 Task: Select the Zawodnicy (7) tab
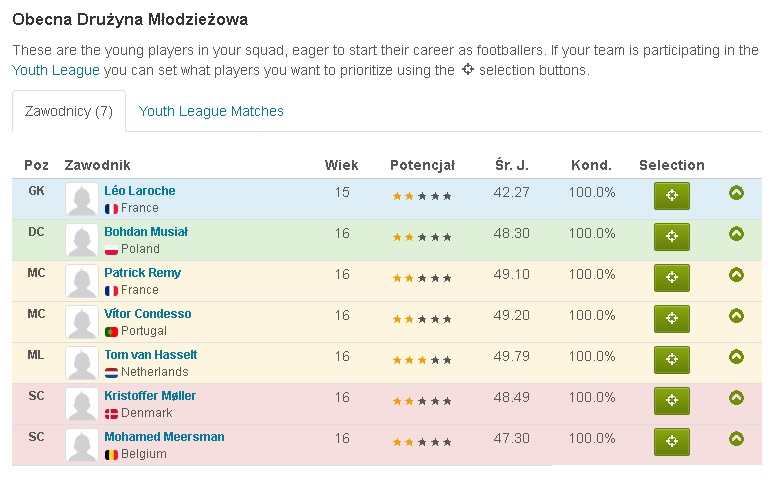click(69, 112)
